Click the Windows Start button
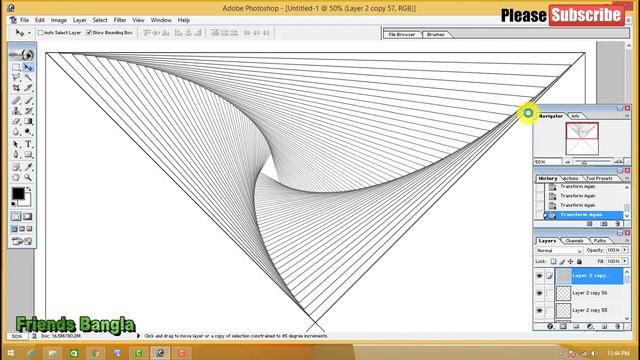The width and height of the screenshot is (640, 360). (10, 353)
